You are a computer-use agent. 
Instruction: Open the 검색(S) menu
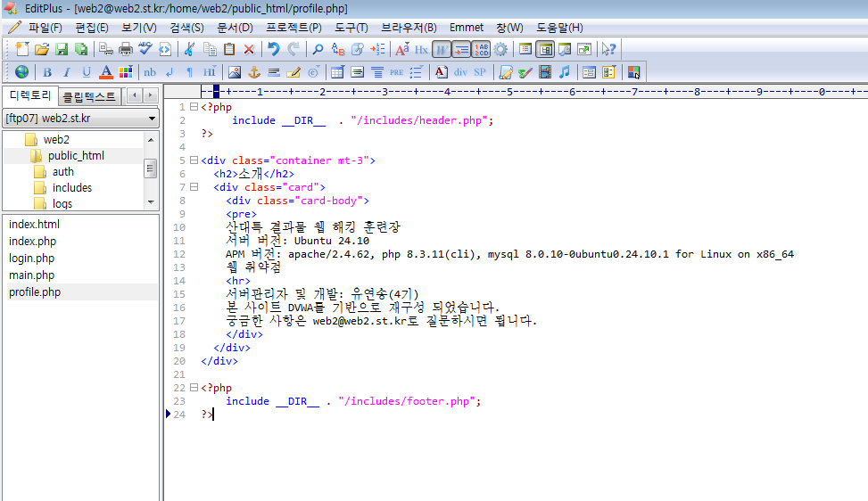[x=186, y=28]
